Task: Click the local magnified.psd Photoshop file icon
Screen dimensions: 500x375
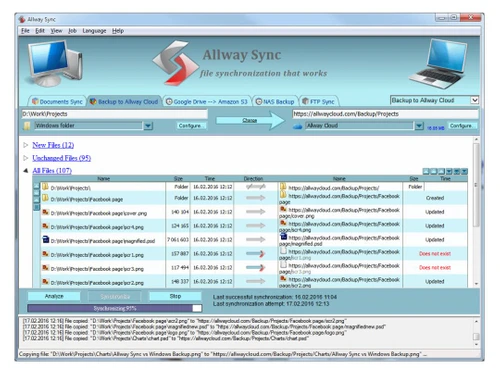Action: tap(46, 239)
